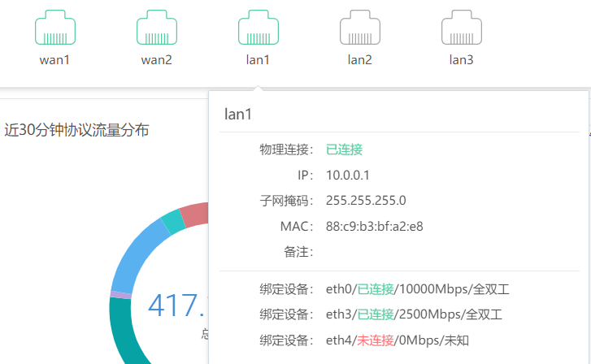Click the 近30分钟协议流量分布 chart title
The width and height of the screenshot is (591, 364).
(76, 130)
